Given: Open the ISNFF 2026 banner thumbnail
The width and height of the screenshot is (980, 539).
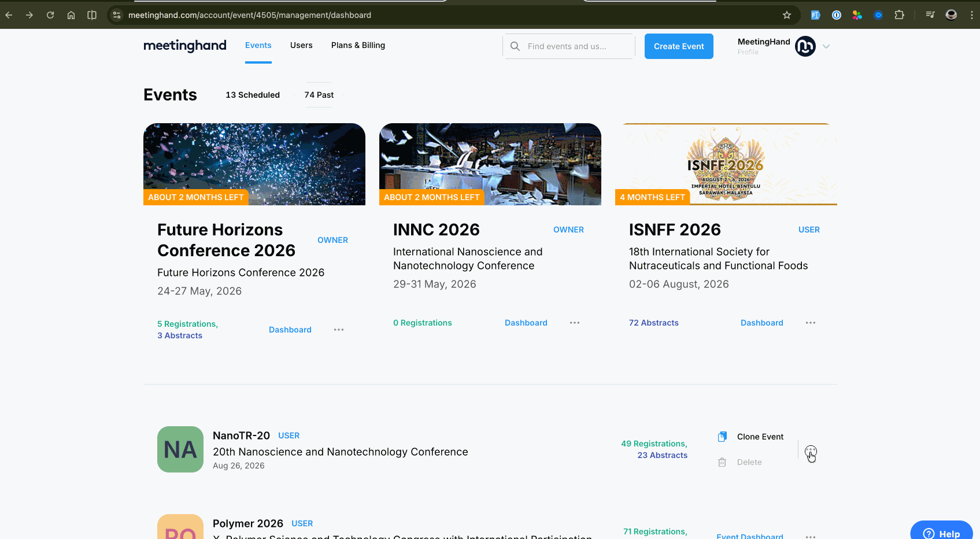Looking at the screenshot, I should pyautogui.click(x=726, y=164).
